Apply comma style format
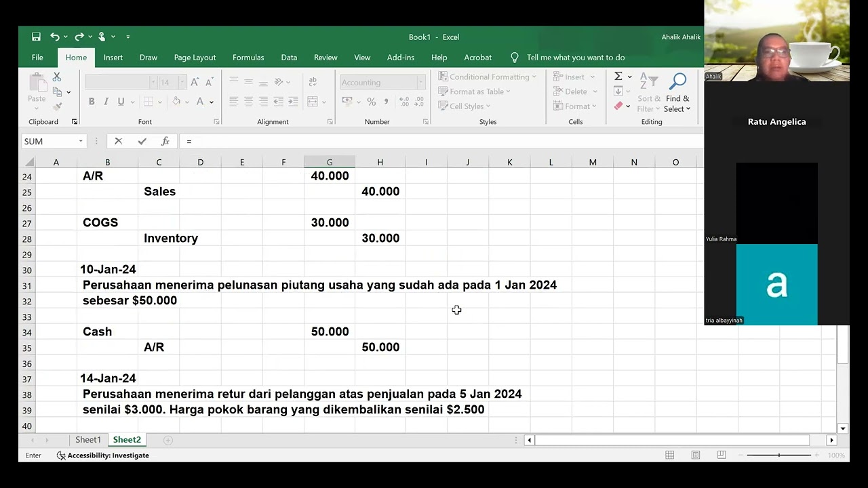 [386, 102]
